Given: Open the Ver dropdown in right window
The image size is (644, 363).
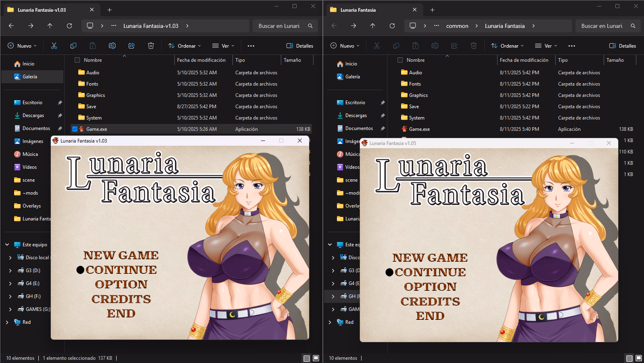Looking at the screenshot, I should pyautogui.click(x=546, y=46).
